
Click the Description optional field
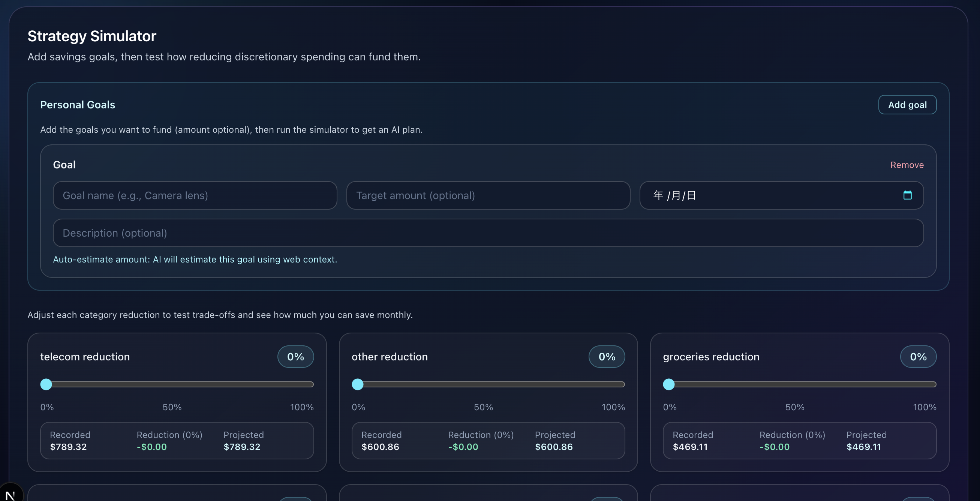pos(488,233)
